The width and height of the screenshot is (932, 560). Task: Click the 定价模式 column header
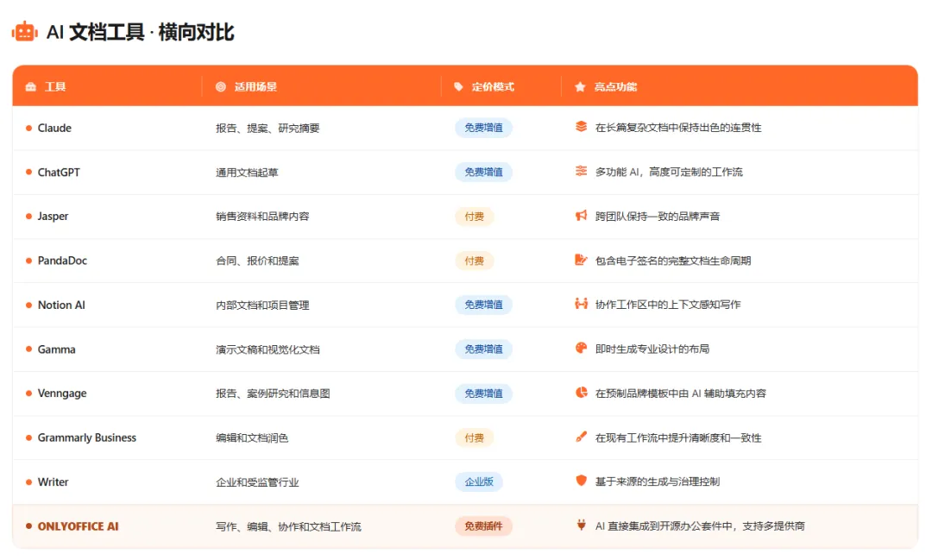[493, 87]
